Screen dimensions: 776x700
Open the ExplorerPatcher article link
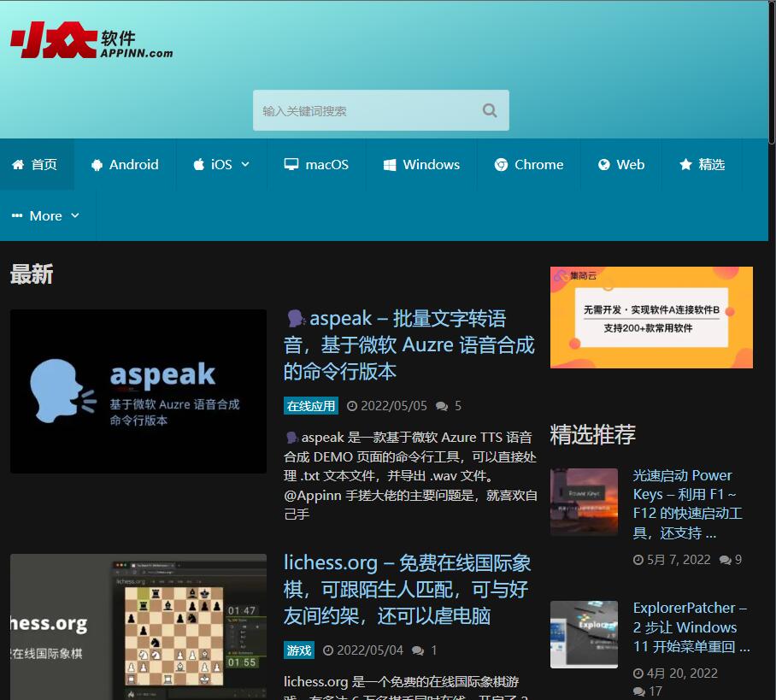[x=691, y=627]
